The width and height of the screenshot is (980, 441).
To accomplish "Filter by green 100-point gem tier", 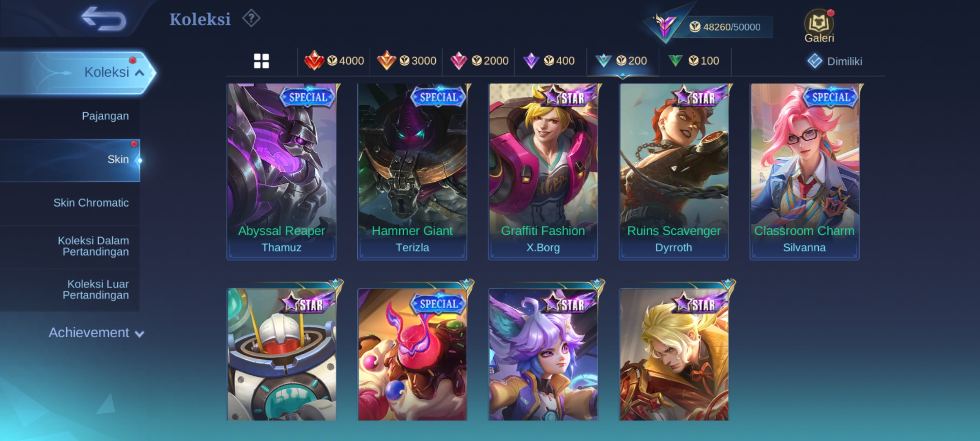I will click(694, 61).
